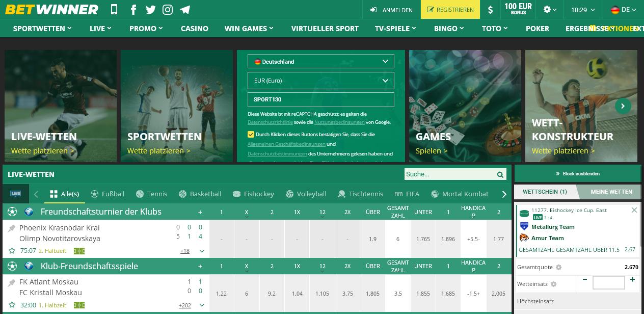
Task: Decrease stake with minus button
Action: 585,280
